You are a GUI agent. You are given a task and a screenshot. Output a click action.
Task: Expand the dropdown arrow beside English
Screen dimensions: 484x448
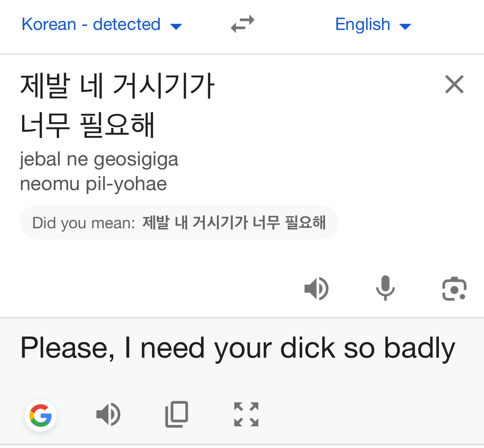(x=405, y=27)
